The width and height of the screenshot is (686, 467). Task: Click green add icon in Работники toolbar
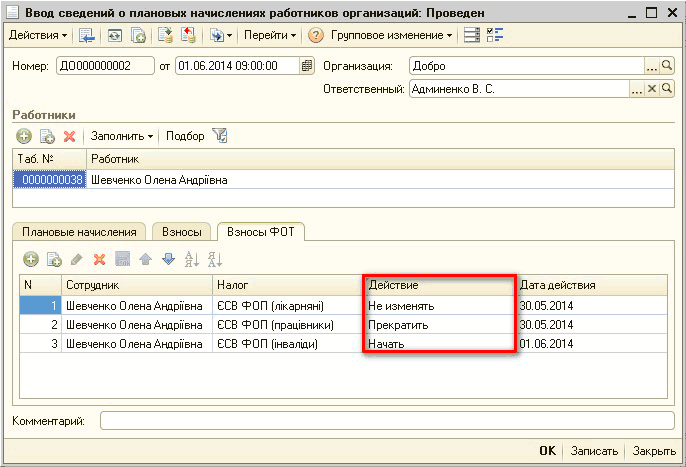pos(23,136)
